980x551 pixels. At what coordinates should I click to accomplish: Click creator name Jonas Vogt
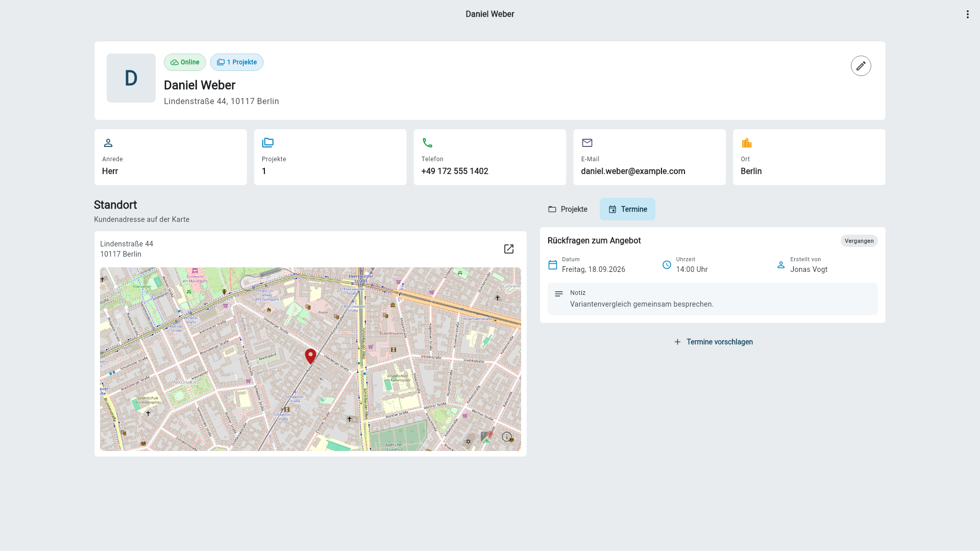point(808,269)
